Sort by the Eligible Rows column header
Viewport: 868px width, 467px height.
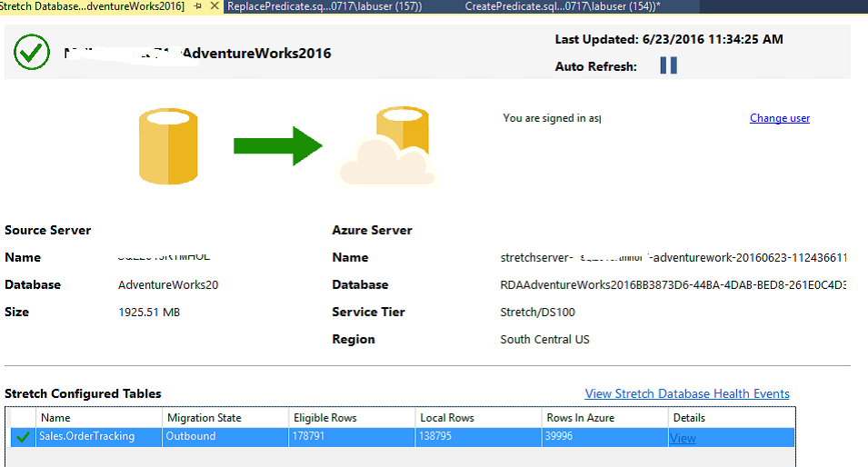(x=352, y=418)
